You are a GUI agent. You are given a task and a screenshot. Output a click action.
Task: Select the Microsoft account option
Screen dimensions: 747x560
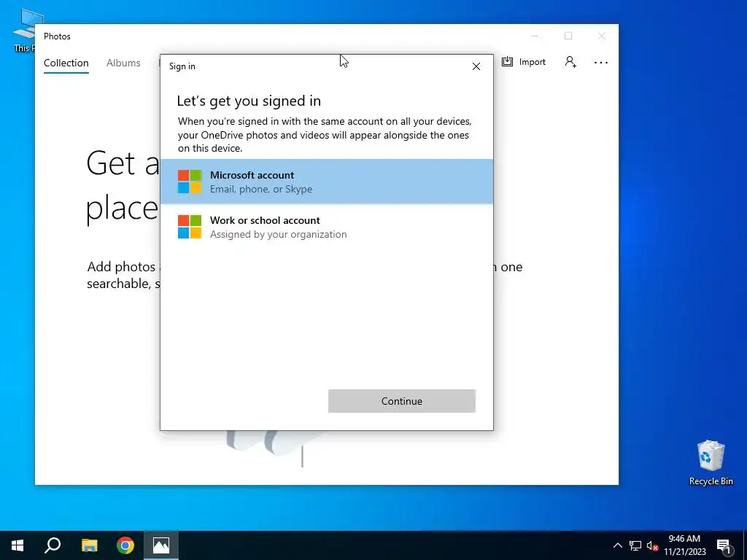[x=326, y=182]
